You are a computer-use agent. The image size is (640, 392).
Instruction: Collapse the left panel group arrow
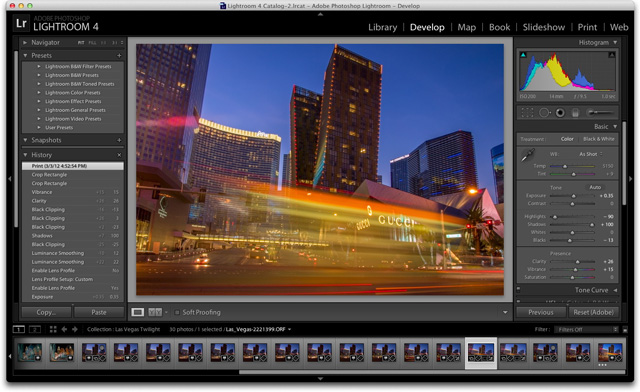[10, 179]
